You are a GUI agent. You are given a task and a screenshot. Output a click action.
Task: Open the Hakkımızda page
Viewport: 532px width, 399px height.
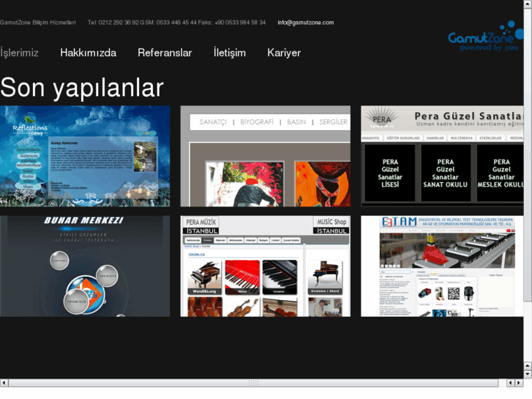(x=89, y=53)
